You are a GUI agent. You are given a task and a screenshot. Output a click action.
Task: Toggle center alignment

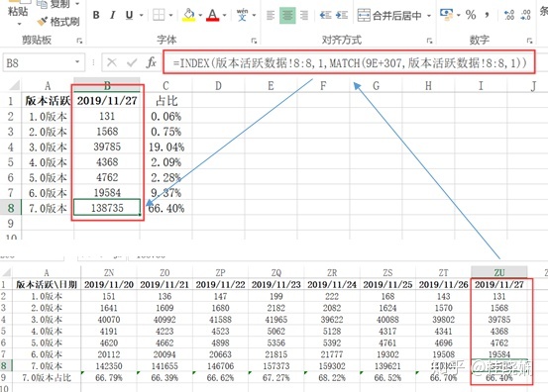tap(287, 16)
